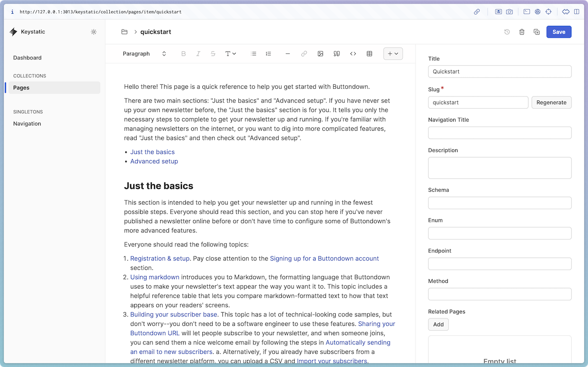The image size is (588, 367).
Task: Save the quickstart page
Action: point(559,31)
